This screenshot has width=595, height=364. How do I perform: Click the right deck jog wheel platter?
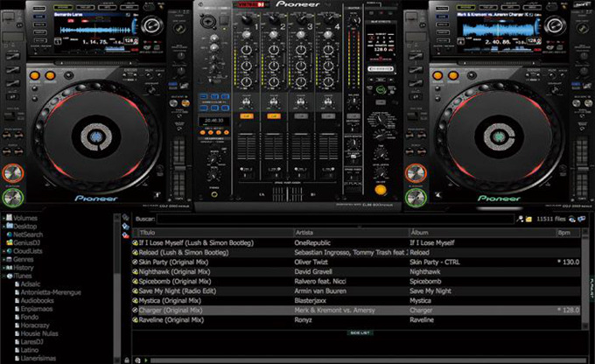coord(499,136)
